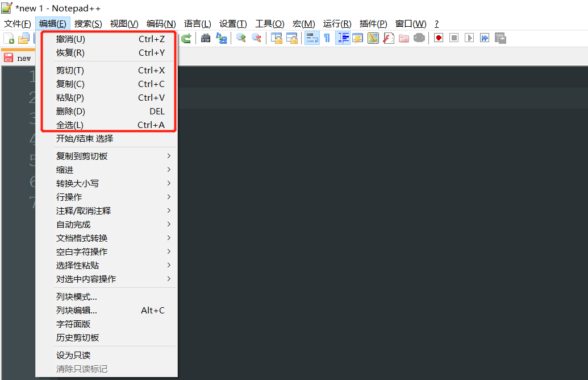Start macro recording with red record icon
This screenshot has height=380, width=588.
(439, 38)
